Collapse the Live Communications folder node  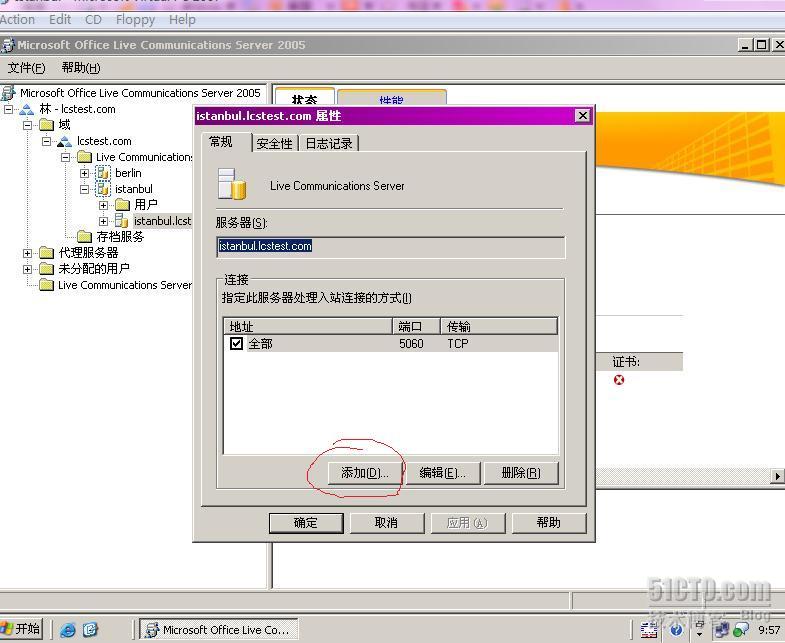[x=66, y=157]
